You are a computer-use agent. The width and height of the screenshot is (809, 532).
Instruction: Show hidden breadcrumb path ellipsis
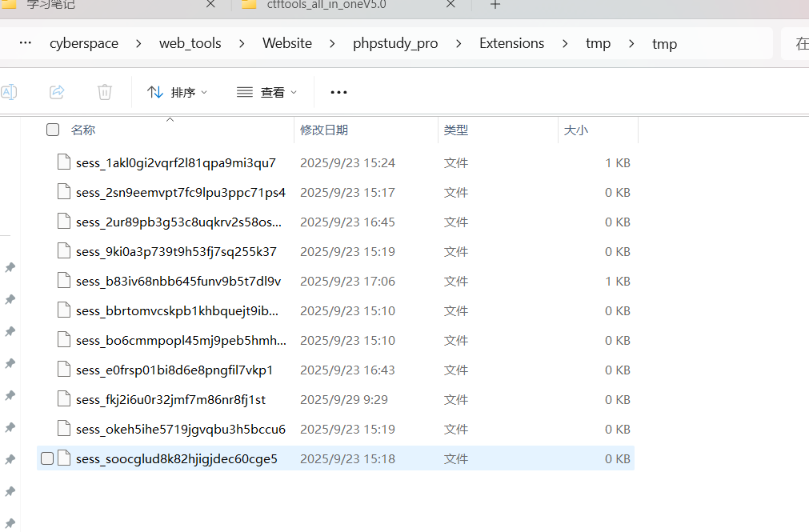coord(26,43)
